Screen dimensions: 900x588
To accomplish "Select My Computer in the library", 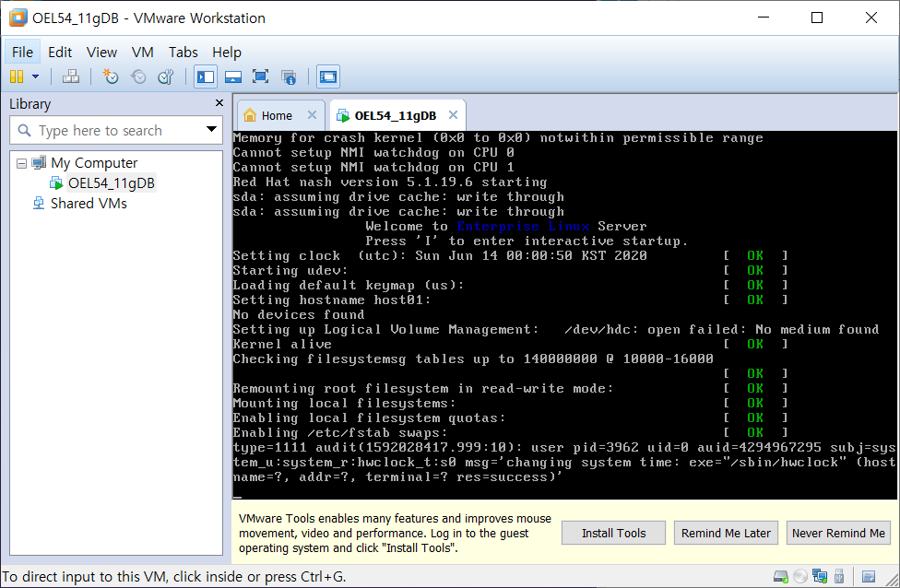I will (94, 163).
